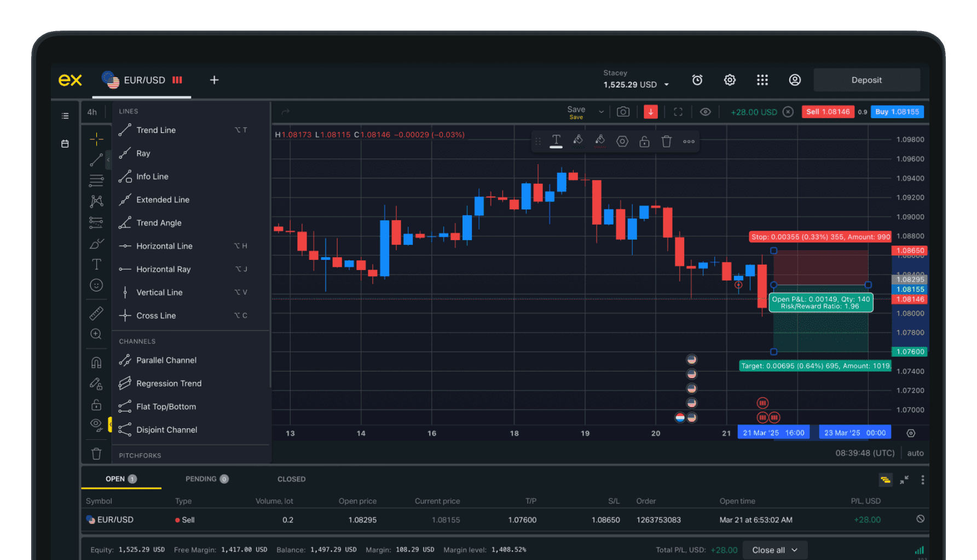
Task: Remove all drawings via the trash icon
Action: point(96,453)
